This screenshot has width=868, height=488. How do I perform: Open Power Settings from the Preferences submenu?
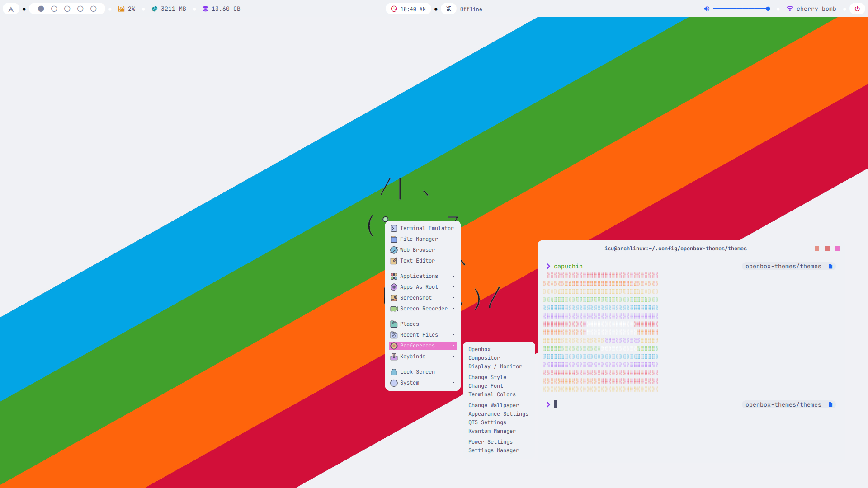click(490, 442)
